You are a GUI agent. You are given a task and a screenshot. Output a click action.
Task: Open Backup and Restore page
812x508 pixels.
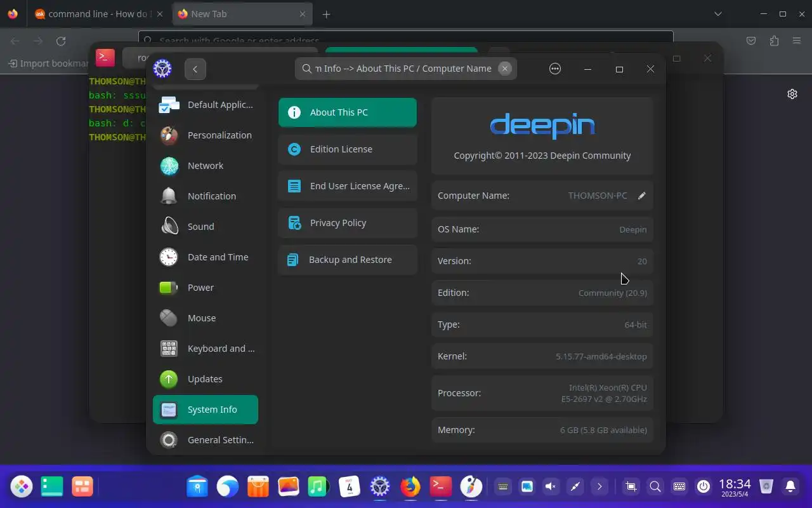pyautogui.click(x=348, y=260)
